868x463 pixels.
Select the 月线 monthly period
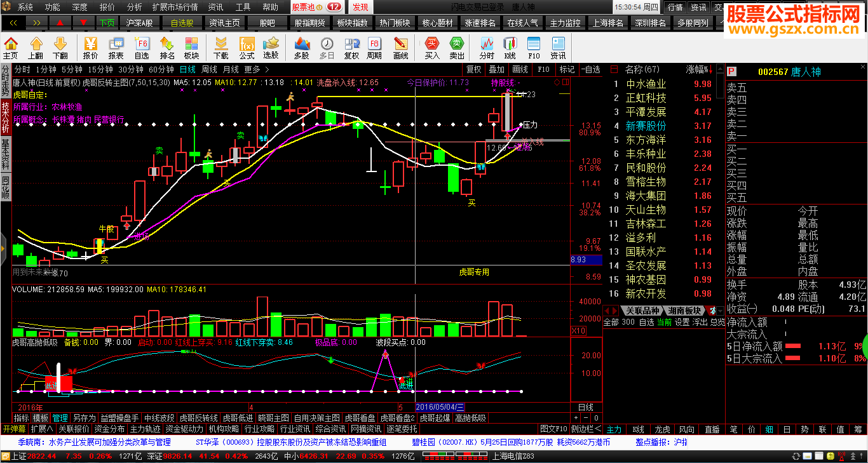(231, 69)
